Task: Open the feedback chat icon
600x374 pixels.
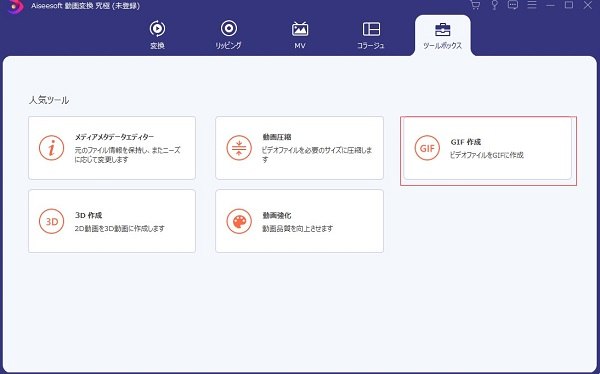Action: click(513, 5)
